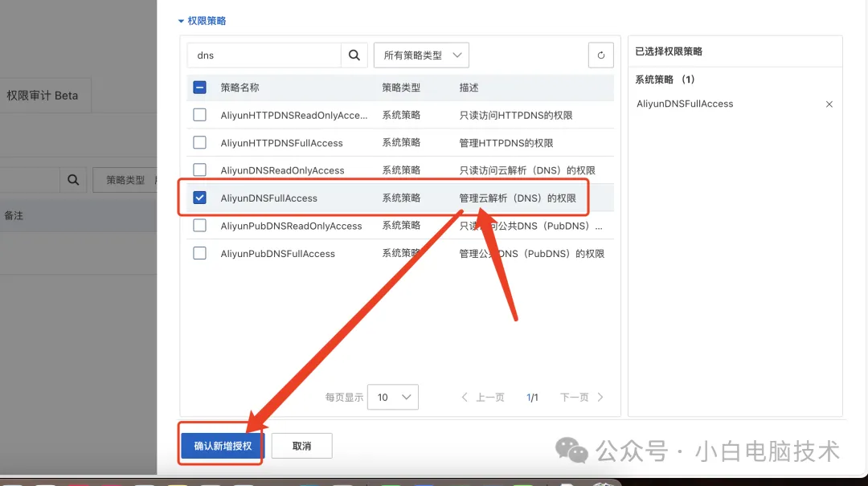Image resolution: width=868 pixels, height=486 pixels.
Task: Check the AliyunPubDNSFullAccess checkbox
Action: click(199, 253)
